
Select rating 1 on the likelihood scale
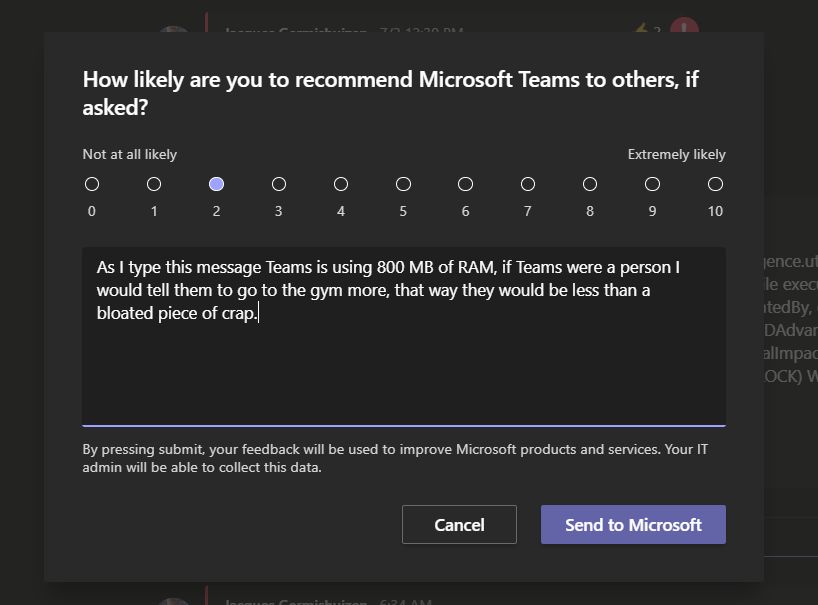154,184
